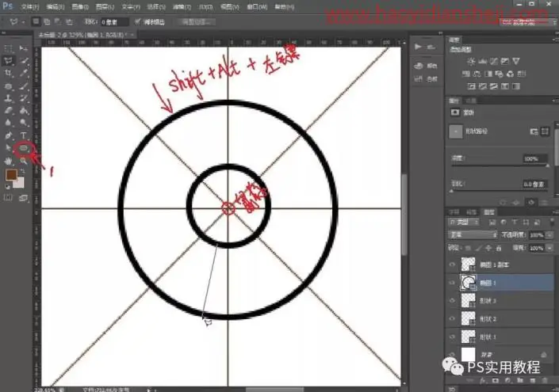Toggle the 消除锯齿 anti-alias checkbox
Screen dimensions: 559x392
tap(137, 22)
